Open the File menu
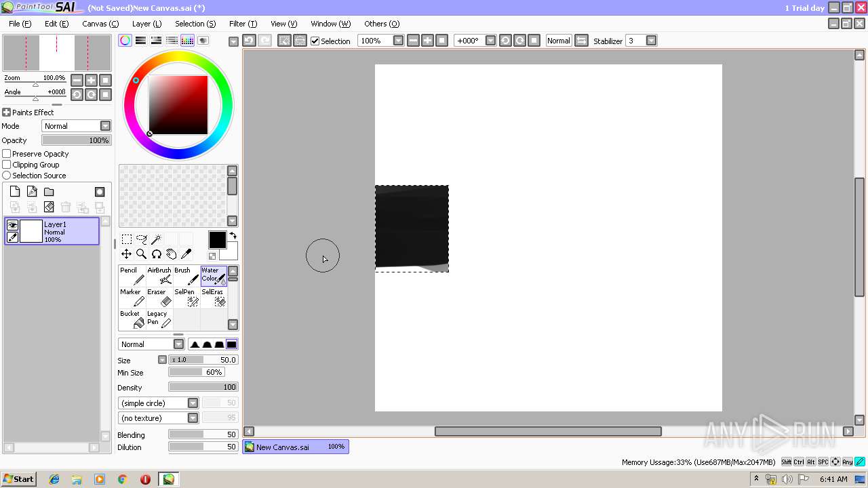 coord(20,24)
